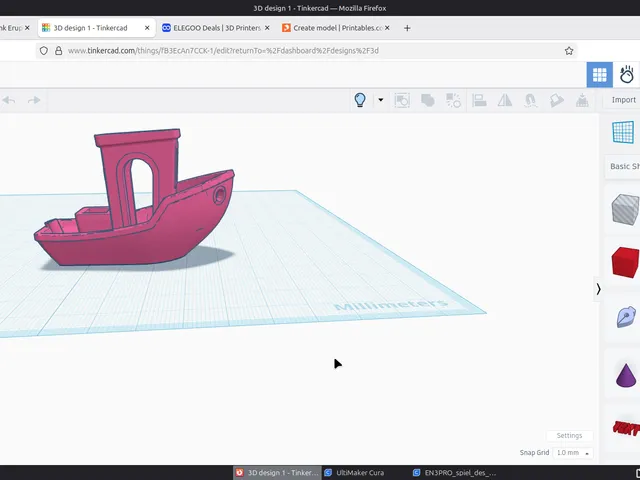This screenshot has width=640, height=480.
Task: Select the Align tool icon
Action: pyautogui.click(x=479, y=100)
